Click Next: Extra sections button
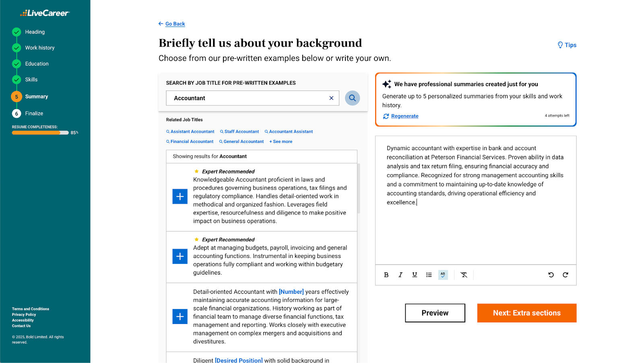Viewport: 644px width, 363px height. pyautogui.click(x=526, y=313)
